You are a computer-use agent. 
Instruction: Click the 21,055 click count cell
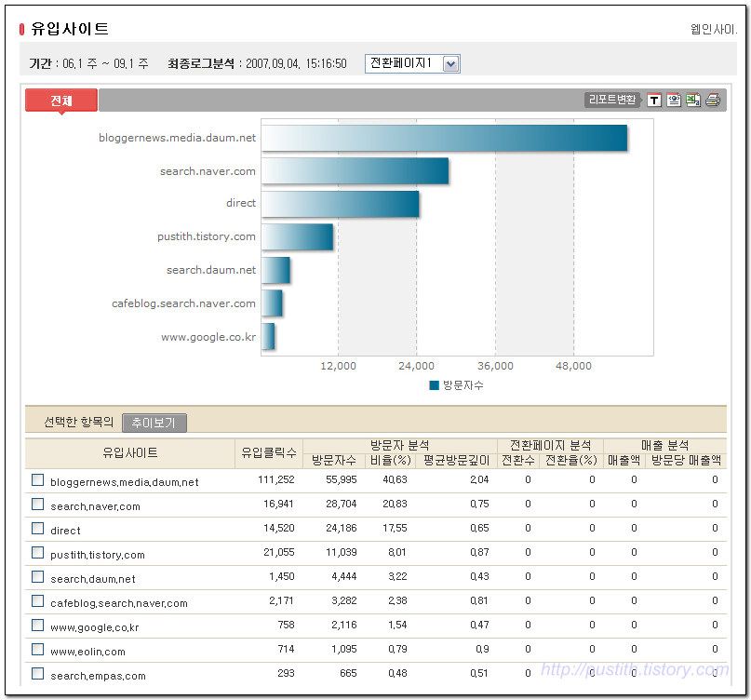click(279, 552)
